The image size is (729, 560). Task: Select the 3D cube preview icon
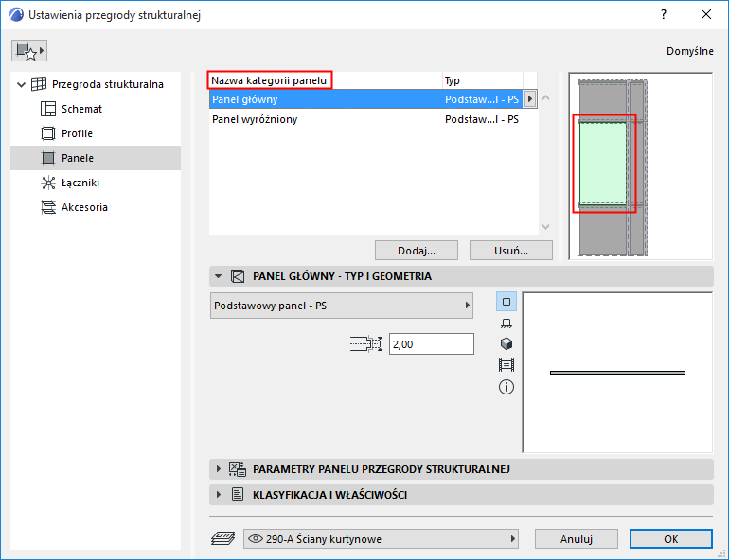click(507, 343)
